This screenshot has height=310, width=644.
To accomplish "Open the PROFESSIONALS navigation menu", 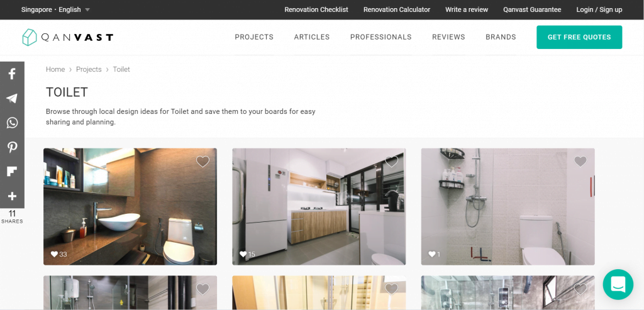I will click(x=380, y=37).
